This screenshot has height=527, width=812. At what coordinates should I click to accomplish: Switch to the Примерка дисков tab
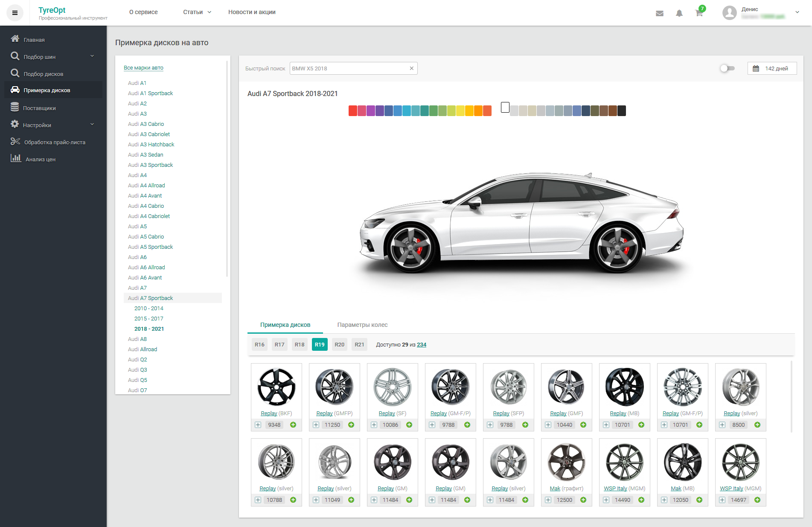285,325
